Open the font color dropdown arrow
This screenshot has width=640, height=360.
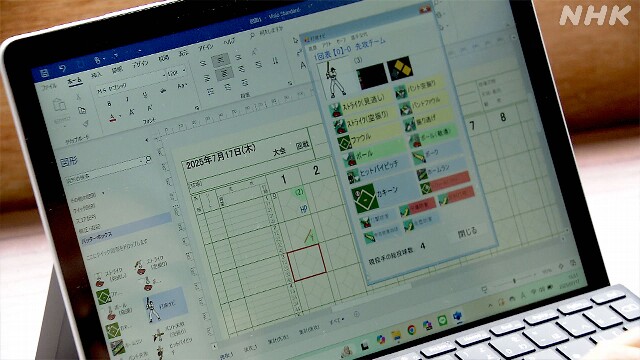(x=121, y=117)
